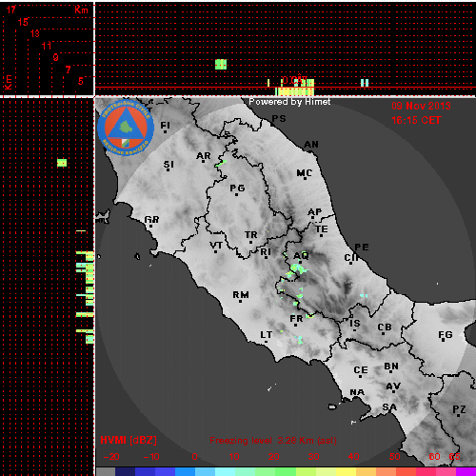Click the 30 dBZ value on the color scale
Screen dimensions: 476x476
(x=313, y=457)
